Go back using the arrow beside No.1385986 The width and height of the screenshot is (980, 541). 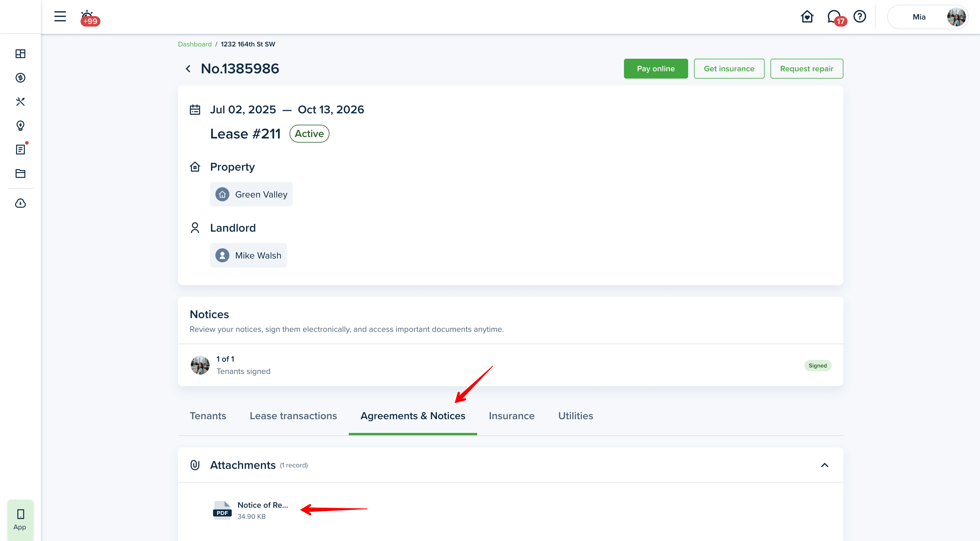(x=188, y=69)
